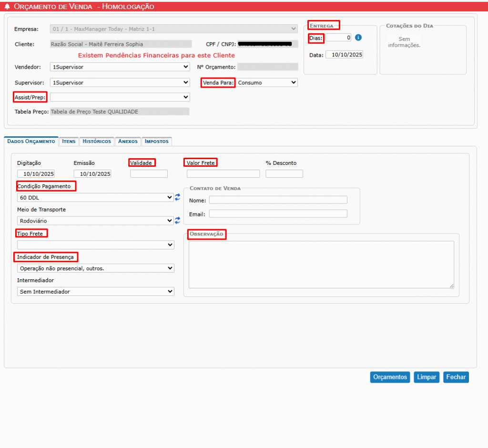The image size is (488, 448).
Task: Open the Vendedor dropdown
Action: [x=120, y=67]
